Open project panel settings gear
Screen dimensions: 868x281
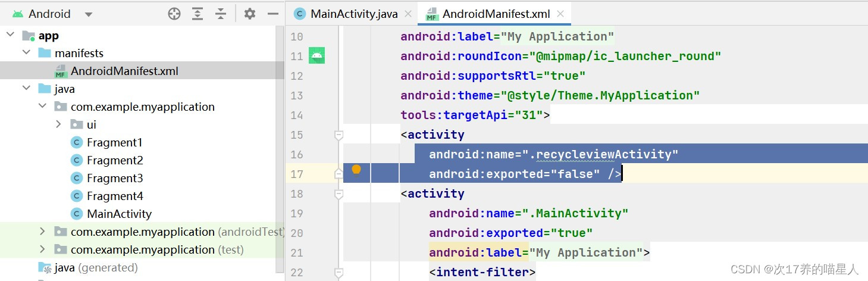250,14
